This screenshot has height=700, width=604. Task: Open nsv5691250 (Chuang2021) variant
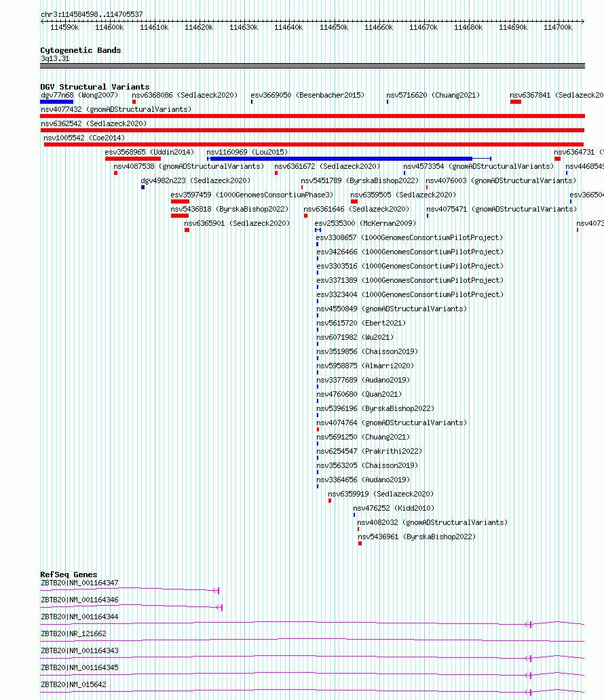tap(363, 438)
